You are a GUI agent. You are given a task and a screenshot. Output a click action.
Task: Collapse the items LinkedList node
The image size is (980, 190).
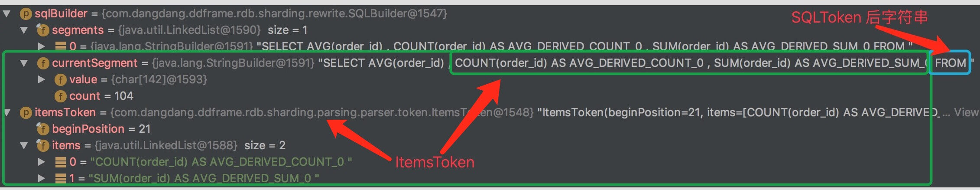click(x=24, y=146)
